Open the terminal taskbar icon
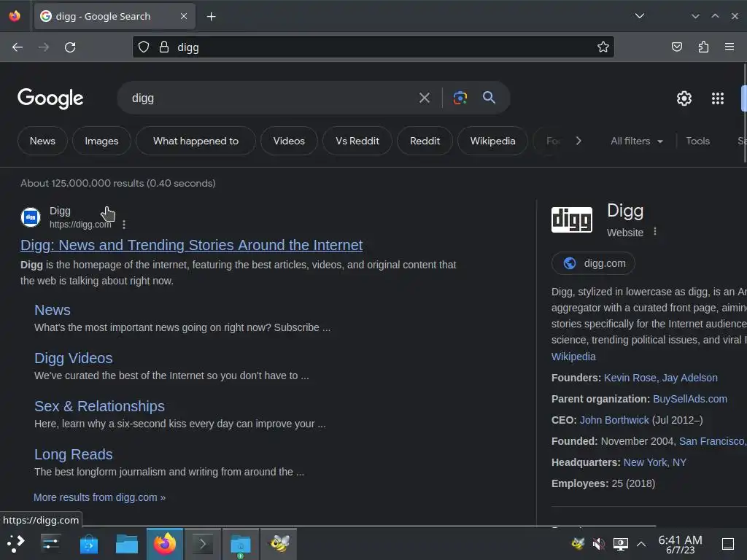 [x=203, y=544]
